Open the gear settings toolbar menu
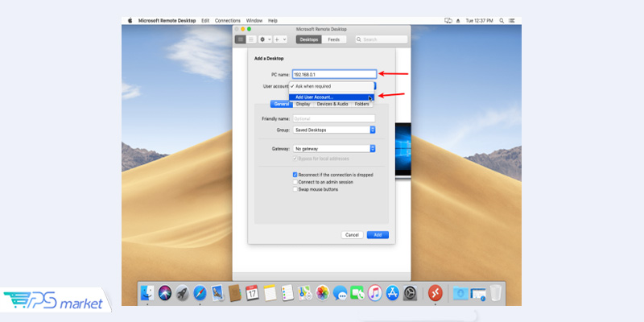Screen dimensions: 644x322 pos(265,39)
